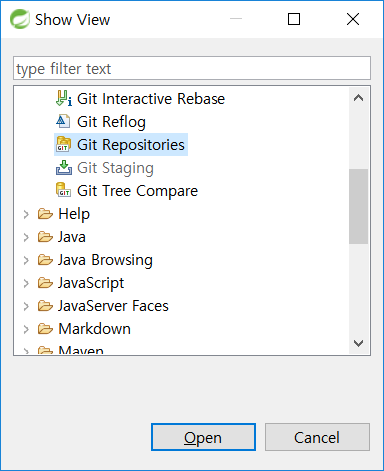
Task: Click the Git Reflog icon
Action: coord(63,121)
